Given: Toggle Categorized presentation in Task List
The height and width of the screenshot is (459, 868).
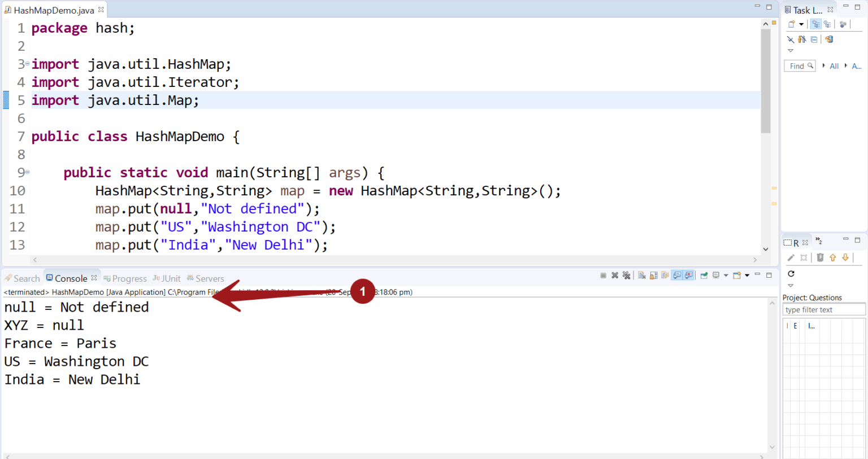Looking at the screenshot, I should [x=816, y=24].
